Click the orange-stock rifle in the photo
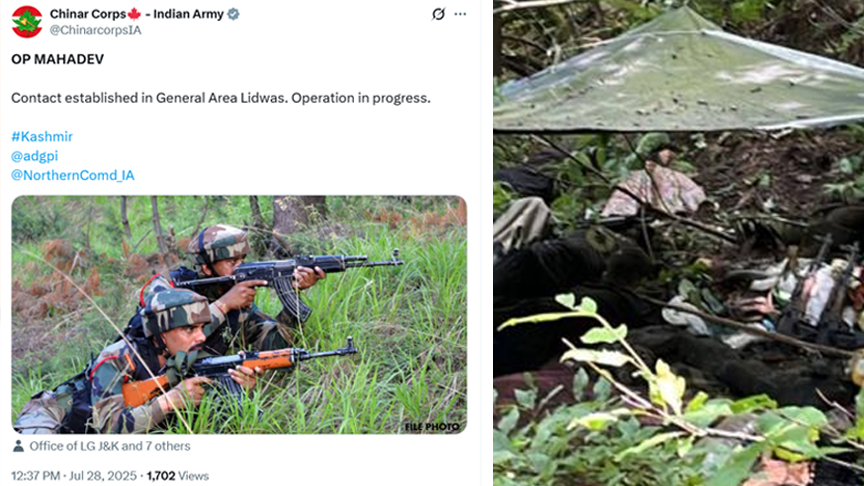Image resolution: width=864 pixels, height=486 pixels. coord(240,369)
